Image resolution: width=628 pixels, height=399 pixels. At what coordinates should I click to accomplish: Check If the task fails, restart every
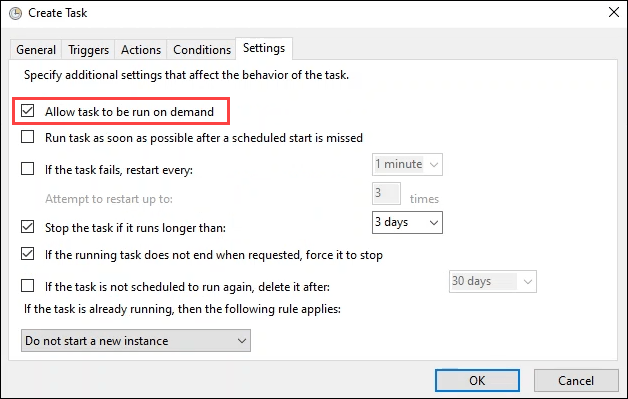(x=28, y=169)
